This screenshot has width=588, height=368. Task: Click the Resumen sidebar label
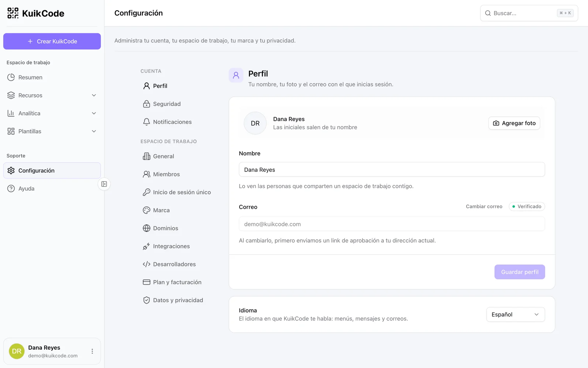(31, 77)
